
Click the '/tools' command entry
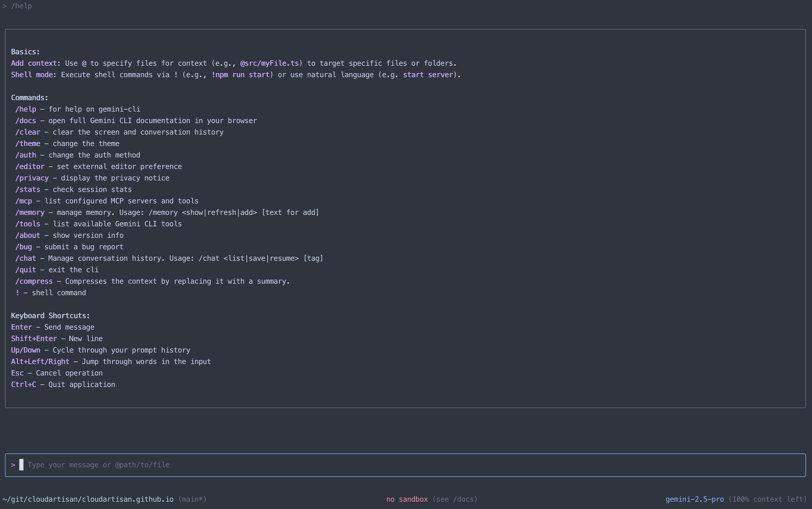click(x=99, y=223)
